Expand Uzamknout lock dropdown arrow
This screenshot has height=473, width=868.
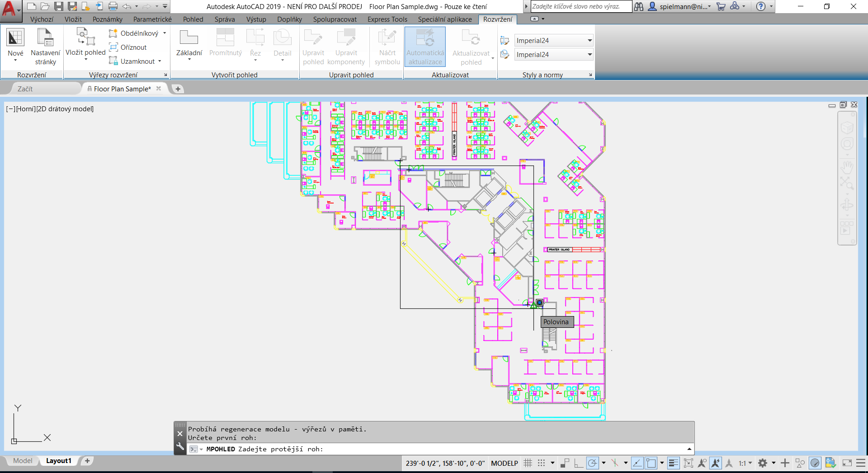(x=160, y=61)
